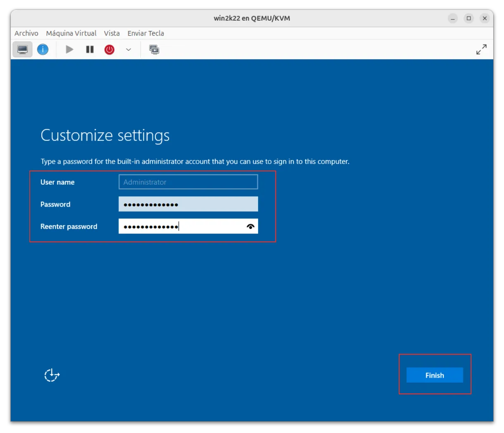Open the Máquina Virtual menu
The width and height of the screenshot is (504, 433).
pyautogui.click(x=71, y=33)
